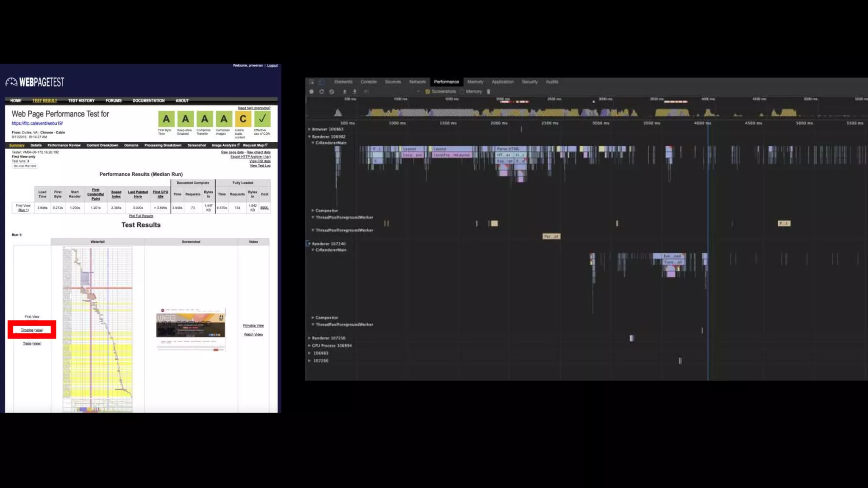Click the save profile download icon

pyautogui.click(x=355, y=91)
